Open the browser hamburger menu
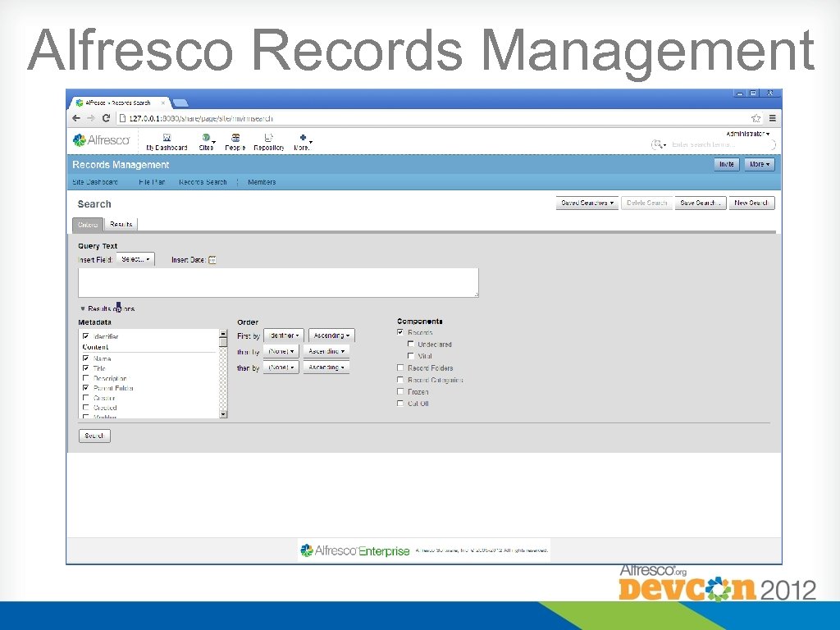Image resolution: width=840 pixels, height=630 pixels. point(773,118)
